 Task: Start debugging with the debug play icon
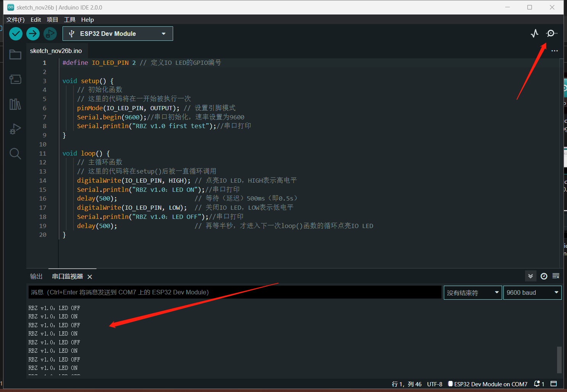(50, 34)
